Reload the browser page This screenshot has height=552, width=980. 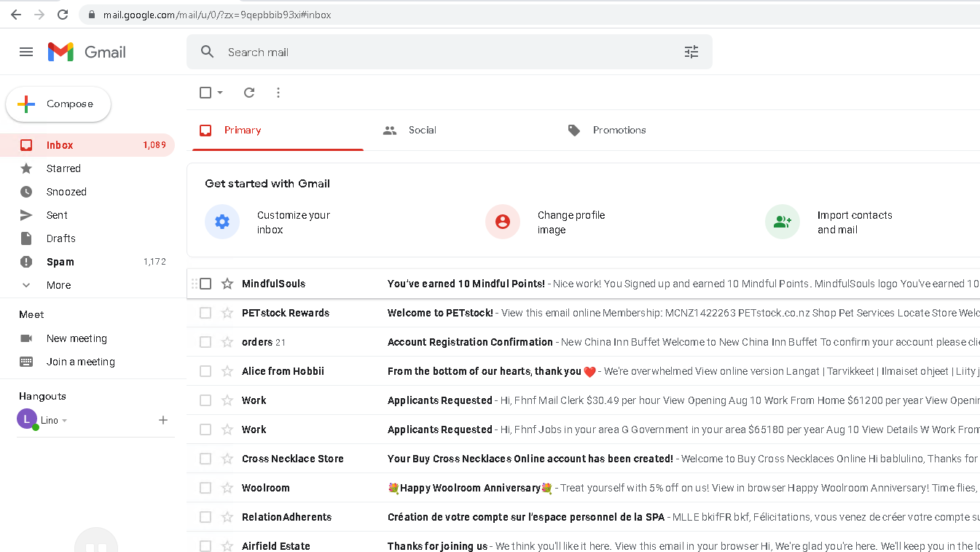[x=63, y=15]
